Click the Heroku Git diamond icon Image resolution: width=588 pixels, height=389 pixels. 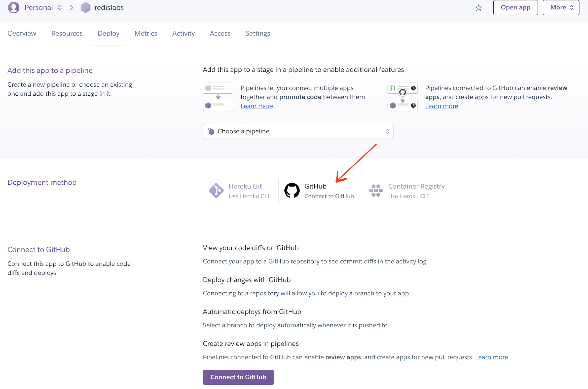(216, 190)
